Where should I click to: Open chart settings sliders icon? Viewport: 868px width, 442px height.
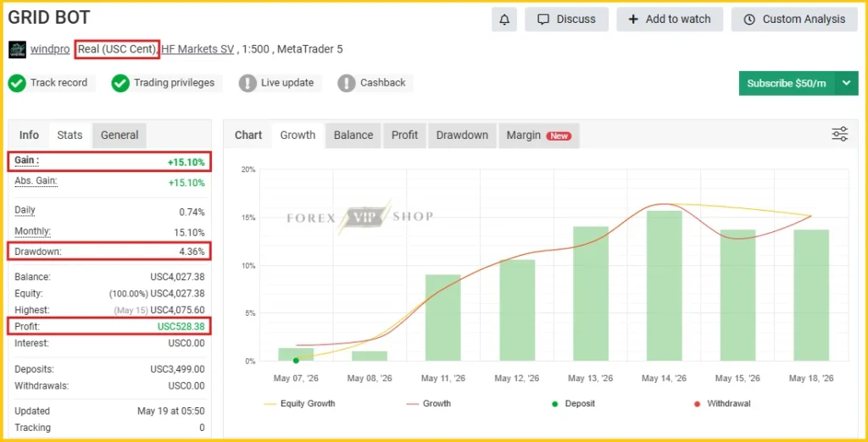[840, 135]
